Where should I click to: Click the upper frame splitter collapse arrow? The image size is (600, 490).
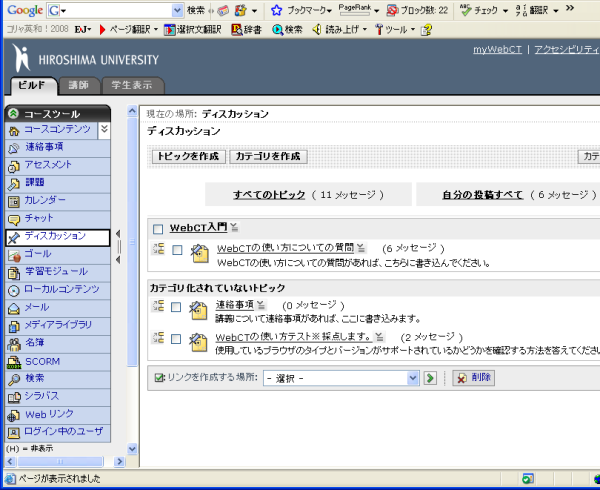[118, 234]
